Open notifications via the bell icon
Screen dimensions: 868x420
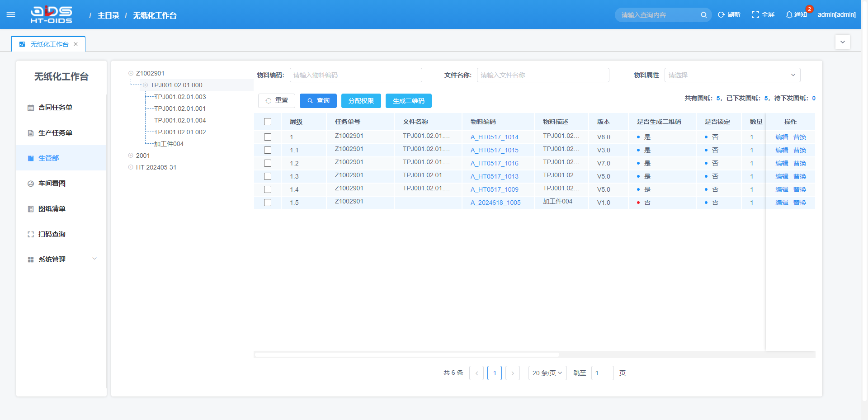789,15
